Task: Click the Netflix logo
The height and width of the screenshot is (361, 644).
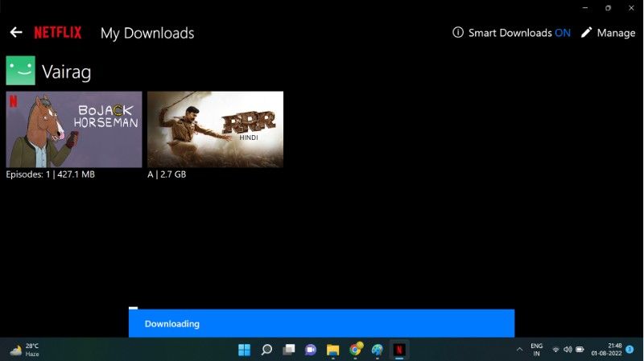Action: tap(57, 33)
